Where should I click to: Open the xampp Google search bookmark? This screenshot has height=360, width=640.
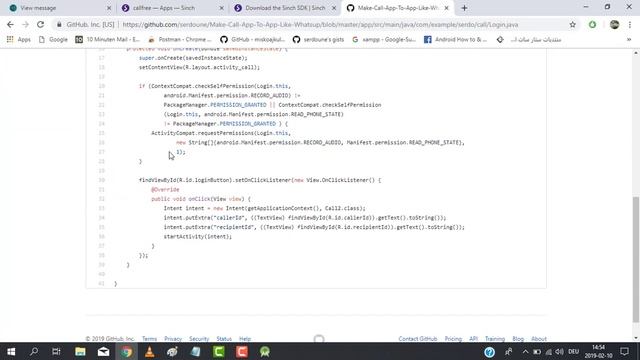click(x=384, y=40)
